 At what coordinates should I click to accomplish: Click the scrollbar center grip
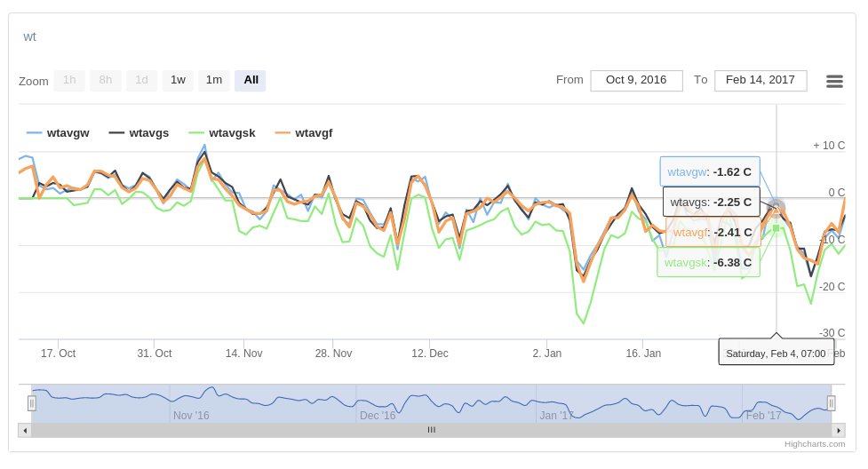point(432,430)
